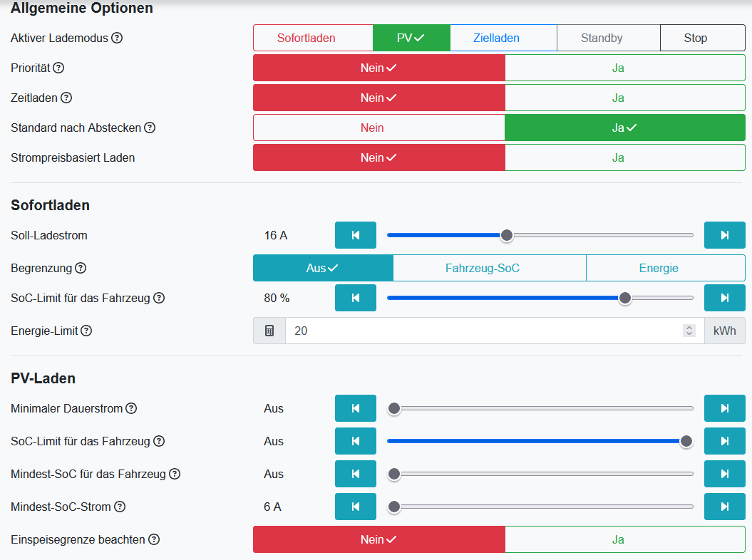Image resolution: width=752 pixels, height=560 pixels.
Task: Increase PV-Laden SoC-Limit with step-forward button
Action: tap(725, 441)
